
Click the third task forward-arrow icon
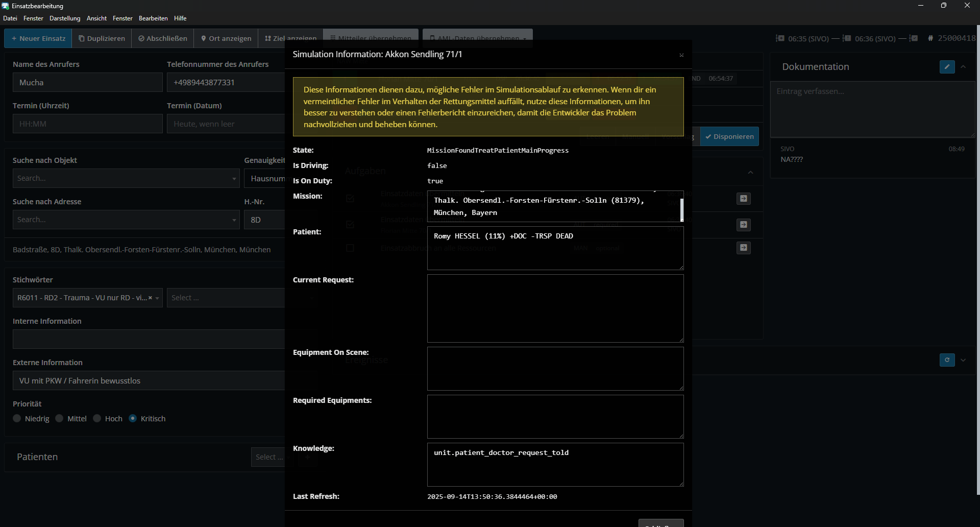click(744, 248)
